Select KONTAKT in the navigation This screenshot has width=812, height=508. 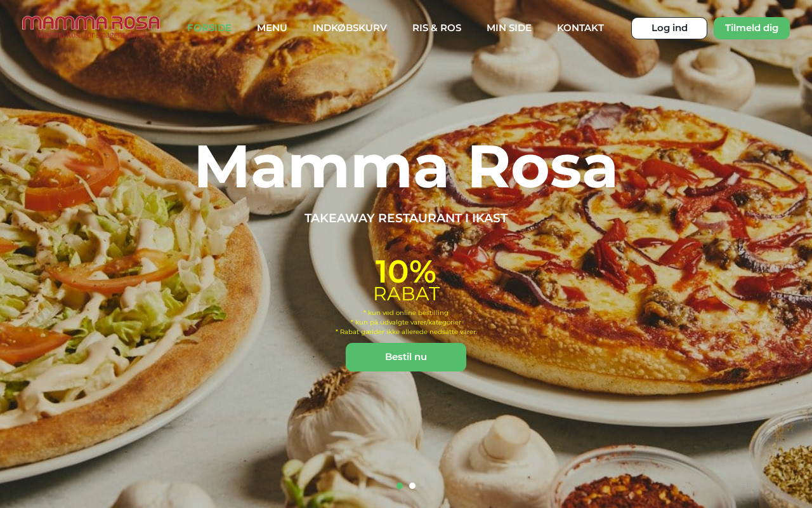click(580, 28)
